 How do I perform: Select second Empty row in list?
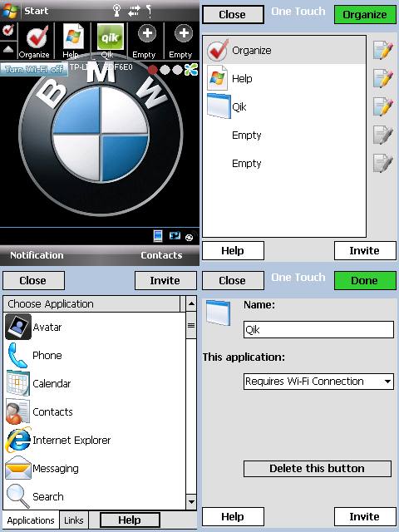(284, 163)
